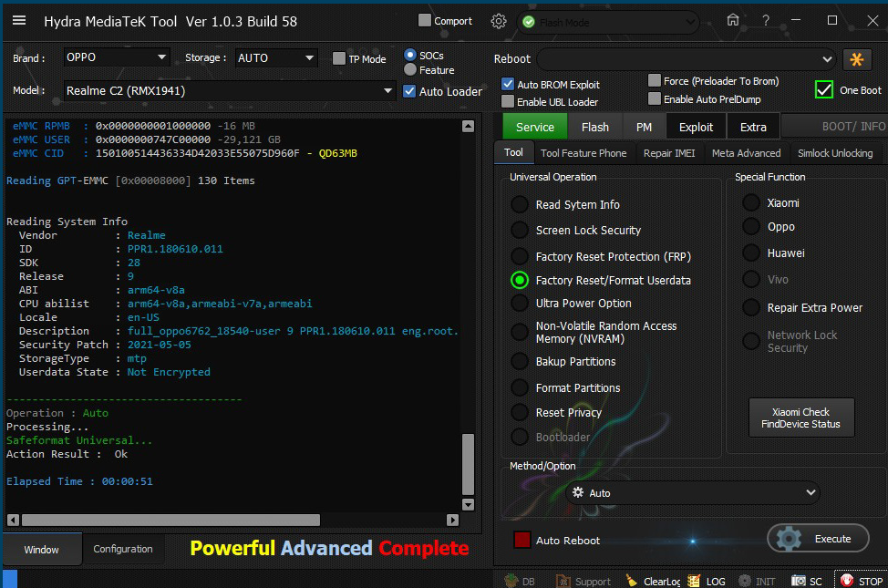The width and height of the screenshot is (888, 588).
Task: Select Reset Privacy option
Action: coord(520,412)
